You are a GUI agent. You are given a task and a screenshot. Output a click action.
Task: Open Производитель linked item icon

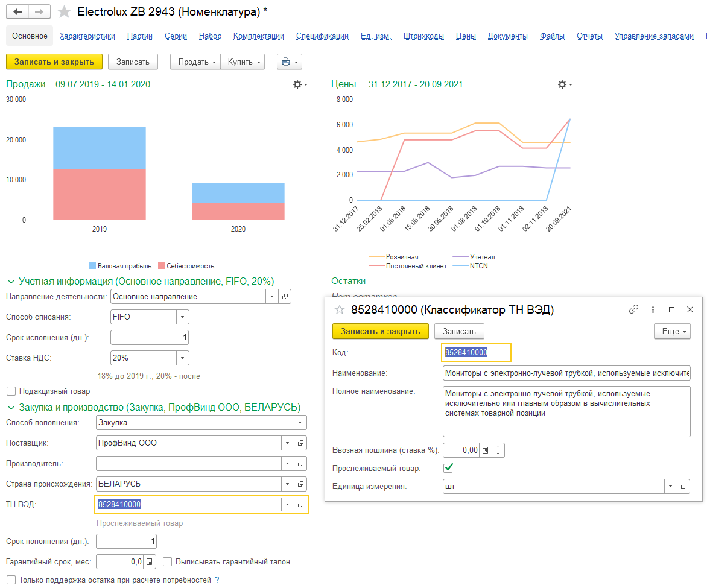301,463
